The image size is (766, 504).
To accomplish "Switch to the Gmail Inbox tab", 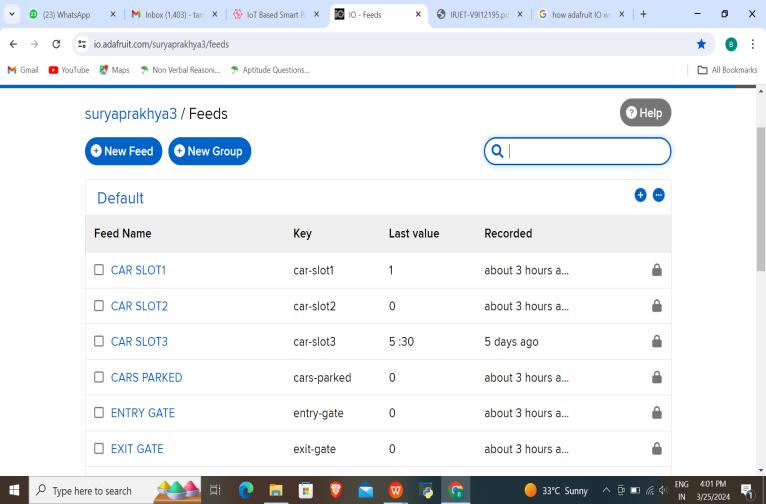I will tap(173, 15).
